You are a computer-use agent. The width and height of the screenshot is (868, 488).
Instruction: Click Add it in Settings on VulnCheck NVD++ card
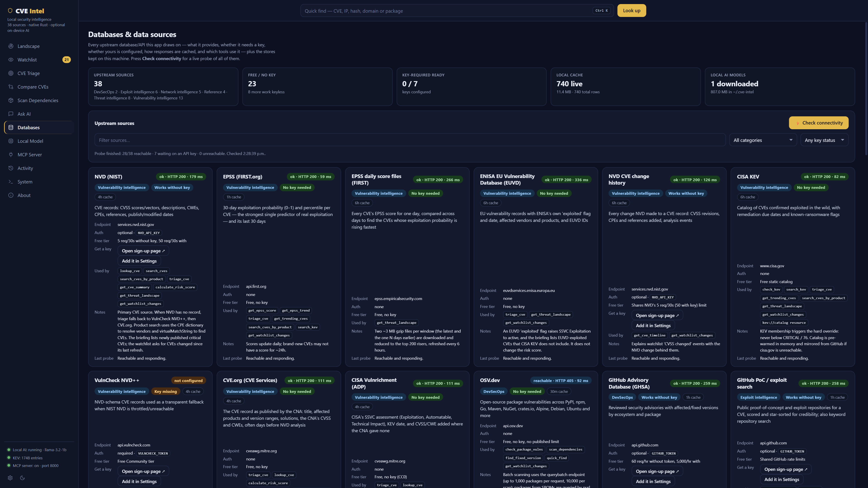tap(139, 481)
